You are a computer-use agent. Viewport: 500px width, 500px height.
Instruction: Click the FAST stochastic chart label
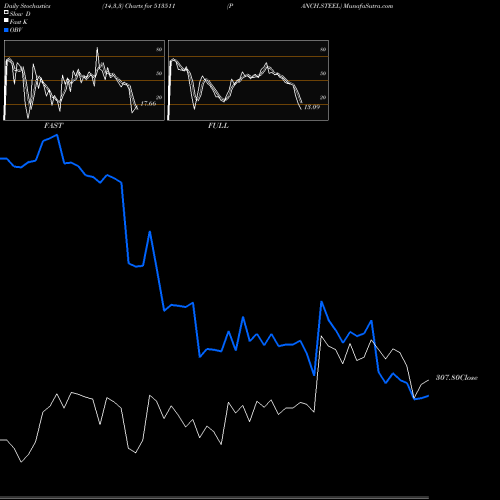53,126
